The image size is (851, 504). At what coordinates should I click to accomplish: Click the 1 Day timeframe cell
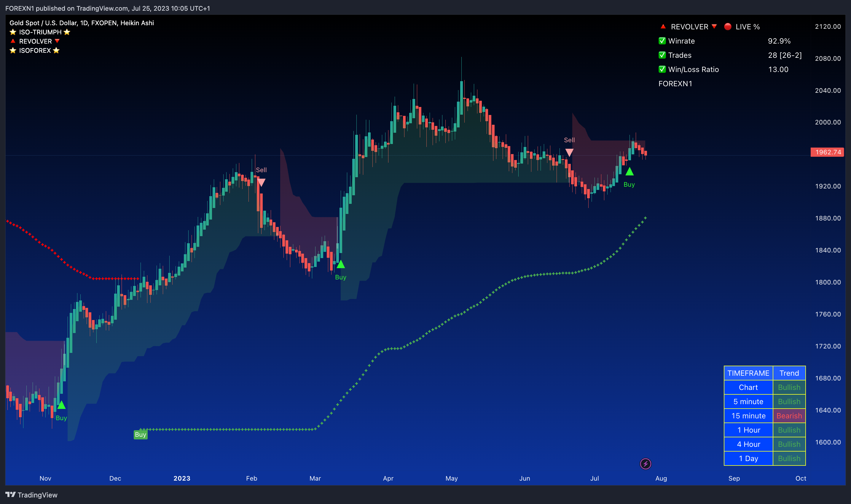[x=748, y=458]
